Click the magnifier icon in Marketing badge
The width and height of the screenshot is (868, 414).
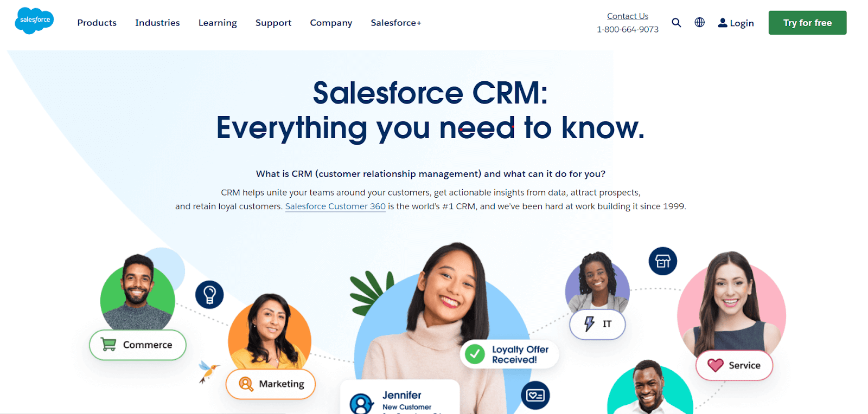point(246,384)
